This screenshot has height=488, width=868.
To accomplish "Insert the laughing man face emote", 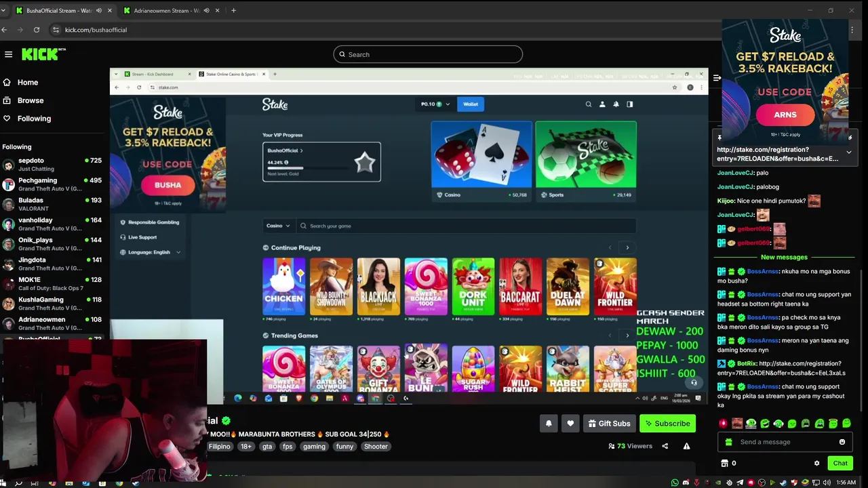I will click(737, 424).
